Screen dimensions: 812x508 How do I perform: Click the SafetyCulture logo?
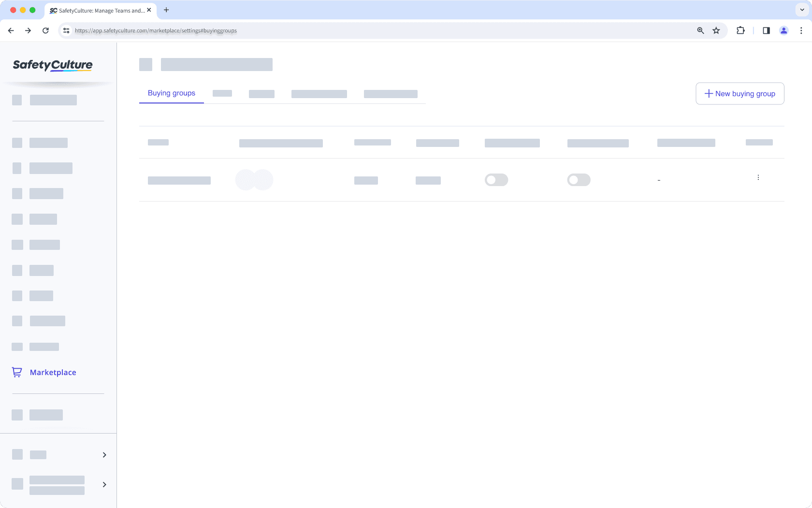click(x=52, y=65)
